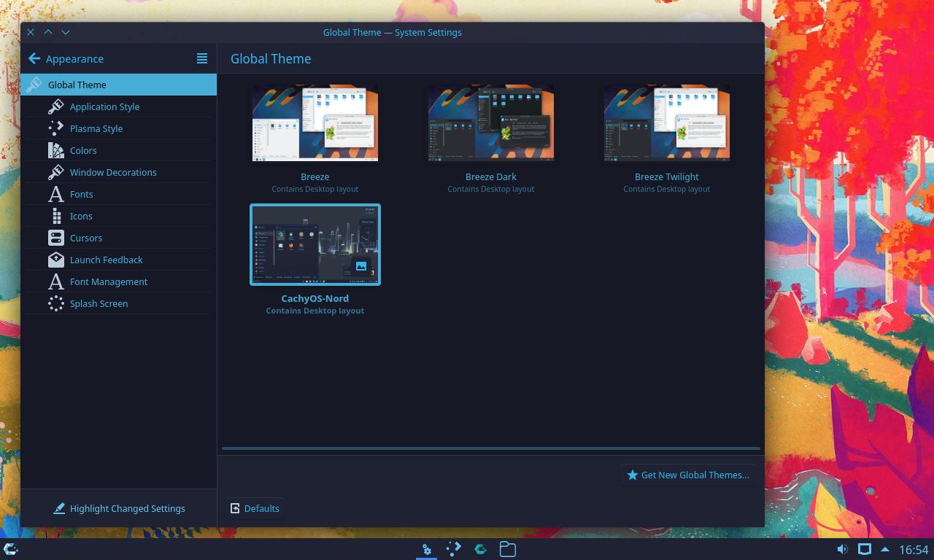Open the hamburger menu in the sidebar header

pos(202,58)
